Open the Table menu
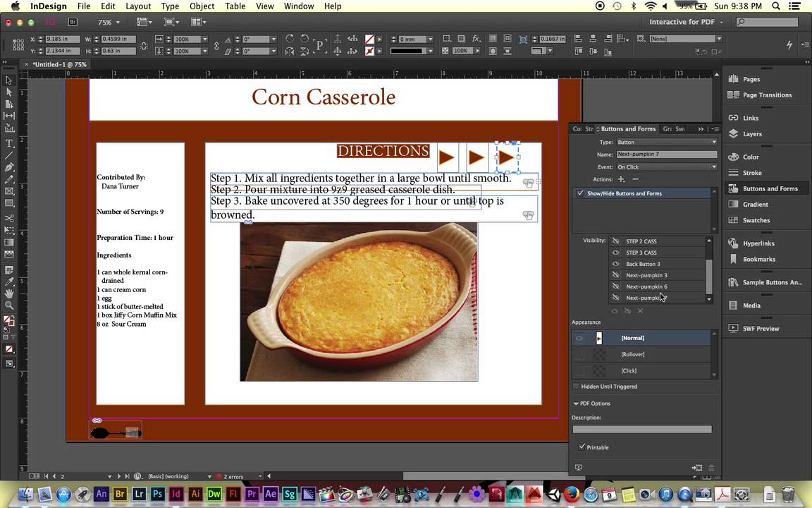The height and width of the screenshot is (508, 812). point(235,6)
